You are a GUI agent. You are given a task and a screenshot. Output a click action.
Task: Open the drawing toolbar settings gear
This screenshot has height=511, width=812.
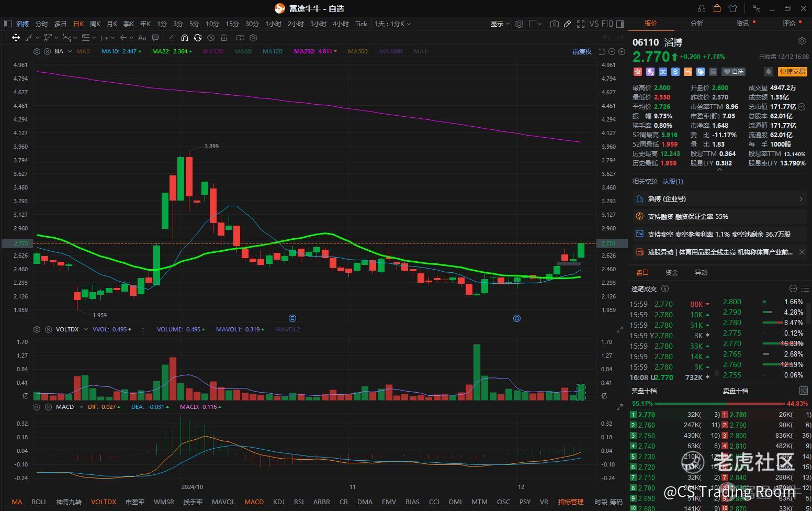[x=253, y=38]
